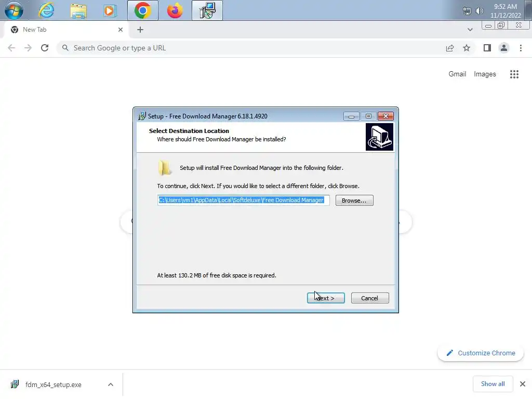532x399 pixels.
Task: Open the Windows Start orb
Action: (14, 10)
